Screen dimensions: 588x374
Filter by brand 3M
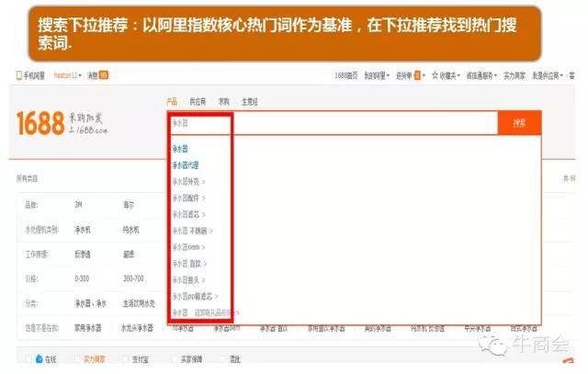point(78,205)
